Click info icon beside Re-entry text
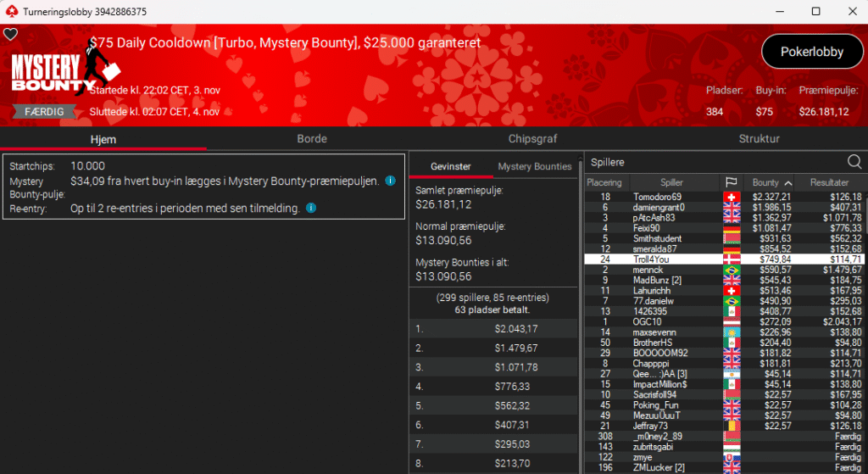868x474 pixels. (311, 208)
